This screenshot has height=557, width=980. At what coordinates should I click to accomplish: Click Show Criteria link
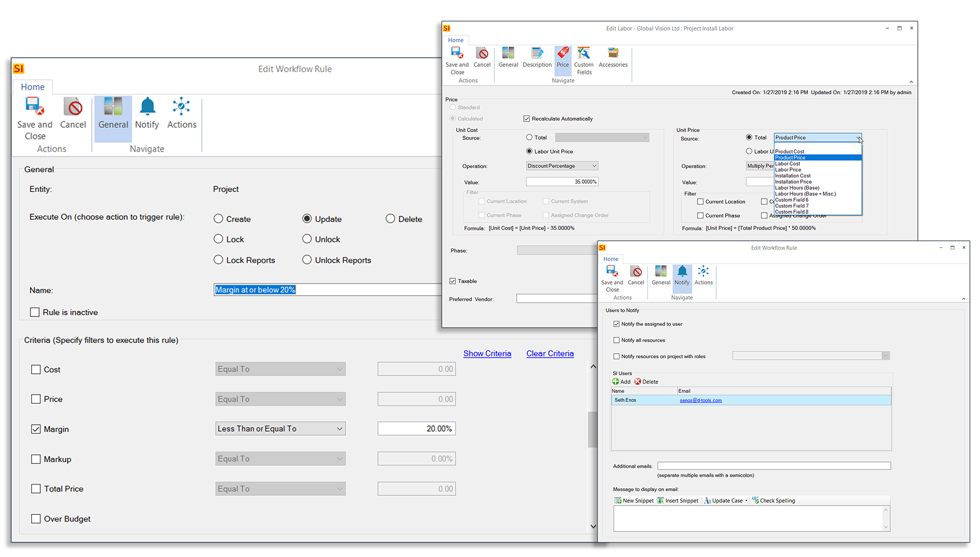pyautogui.click(x=487, y=353)
